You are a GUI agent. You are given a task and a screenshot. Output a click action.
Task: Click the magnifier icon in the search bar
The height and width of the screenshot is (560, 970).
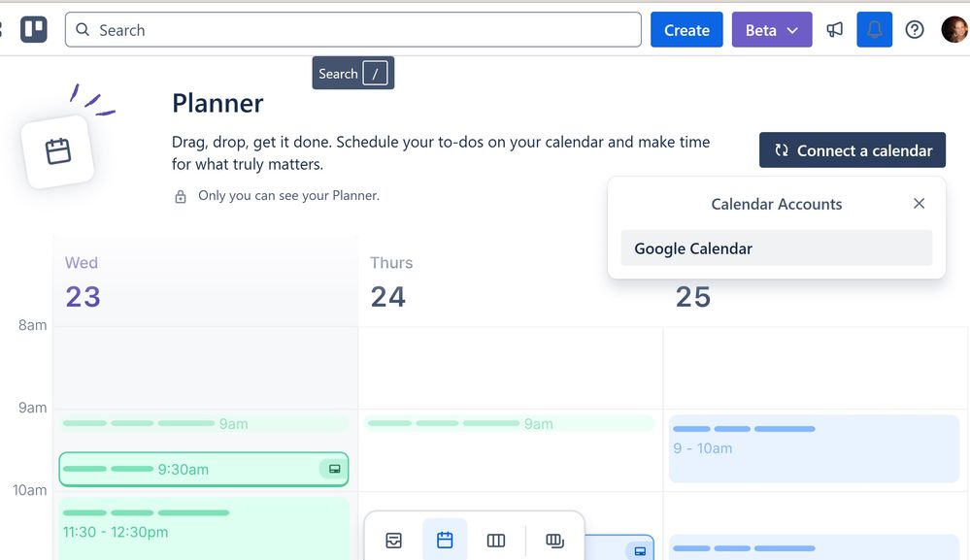83,30
